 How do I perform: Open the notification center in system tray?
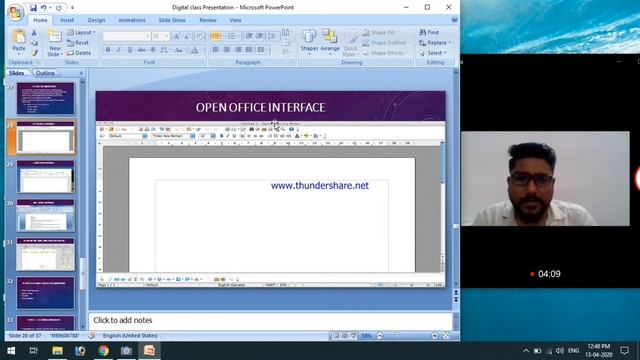coord(624,350)
